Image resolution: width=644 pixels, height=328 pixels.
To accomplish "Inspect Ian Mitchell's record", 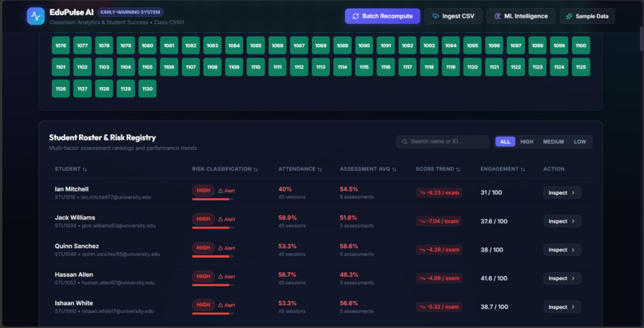I will 562,192.
